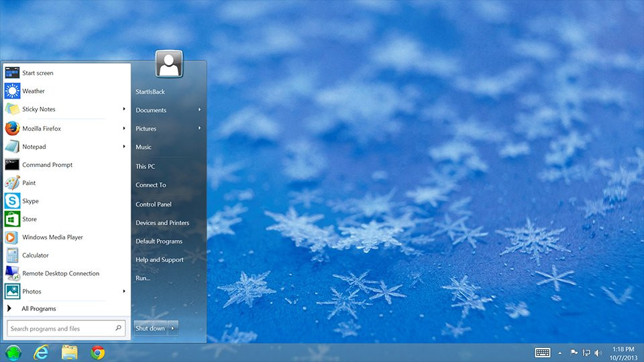Click the Windows Media Player label
Viewport: 644px width, 362px height.
[x=52, y=237]
